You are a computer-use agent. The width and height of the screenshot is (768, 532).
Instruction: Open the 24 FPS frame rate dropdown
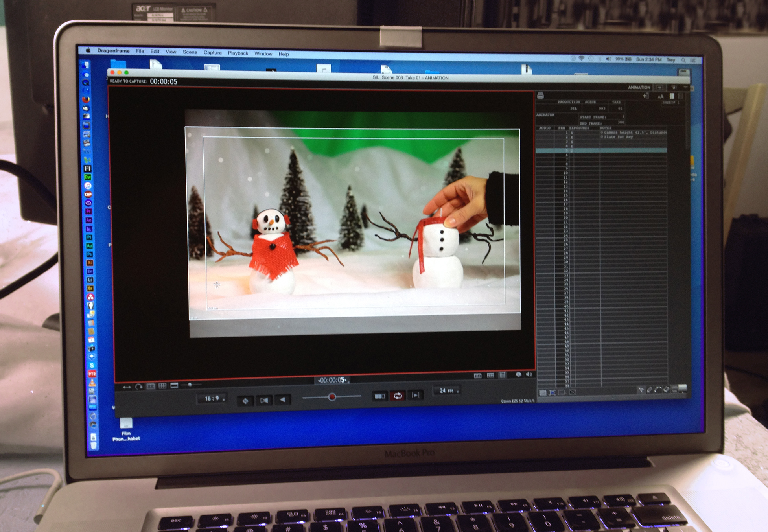[x=447, y=390]
